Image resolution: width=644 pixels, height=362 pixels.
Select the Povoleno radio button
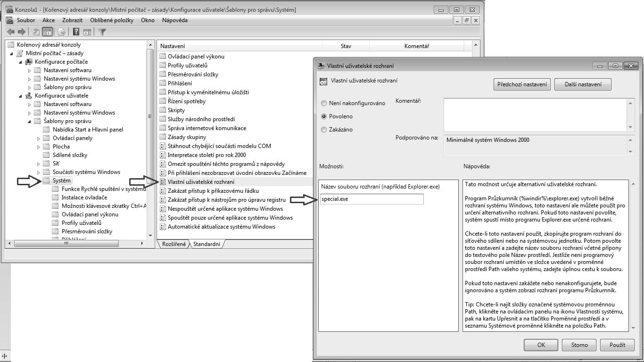point(324,116)
